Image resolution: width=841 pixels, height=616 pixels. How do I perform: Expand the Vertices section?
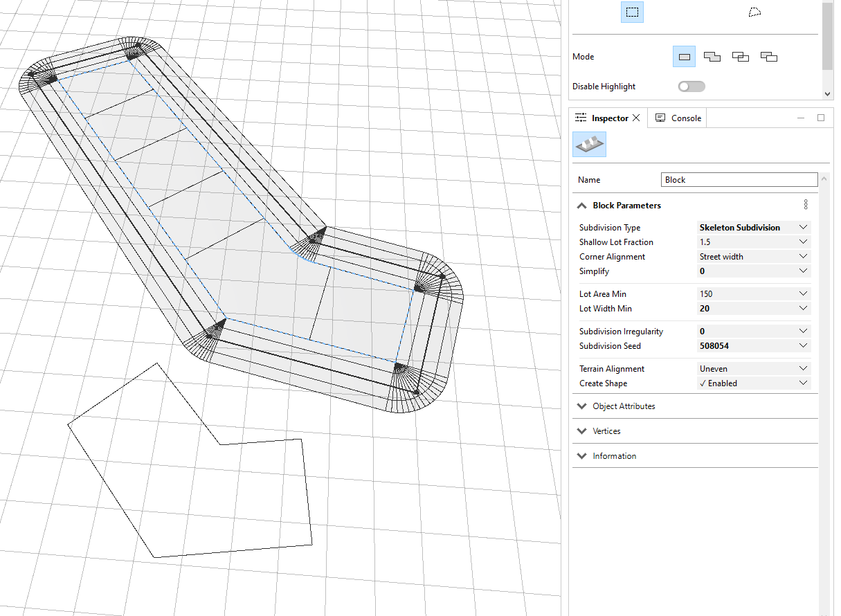click(581, 431)
